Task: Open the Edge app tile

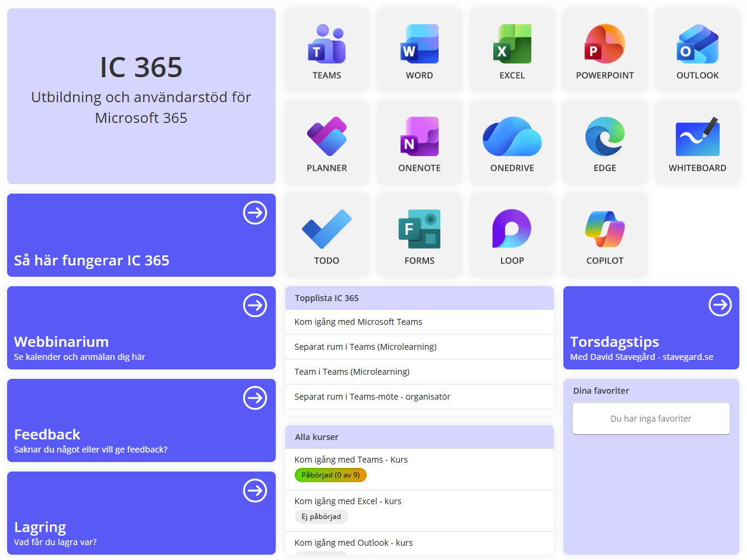Action: [x=605, y=143]
